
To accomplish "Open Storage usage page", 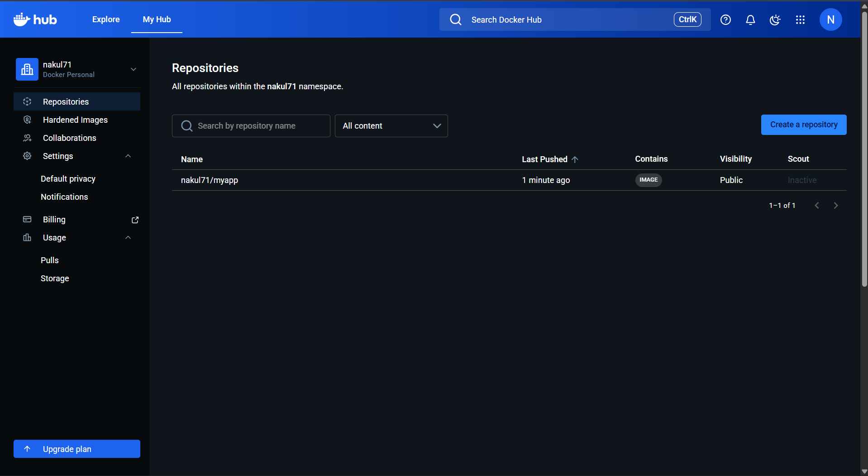I will pos(55,278).
